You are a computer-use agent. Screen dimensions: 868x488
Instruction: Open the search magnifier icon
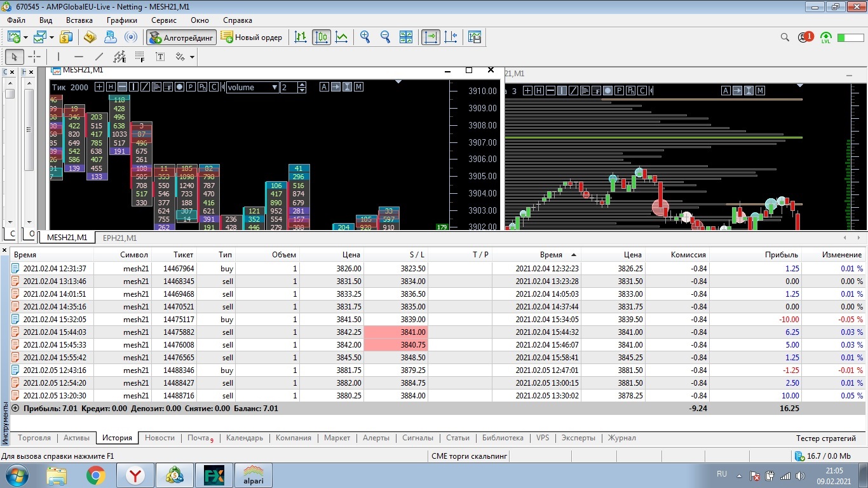click(x=785, y=37)
